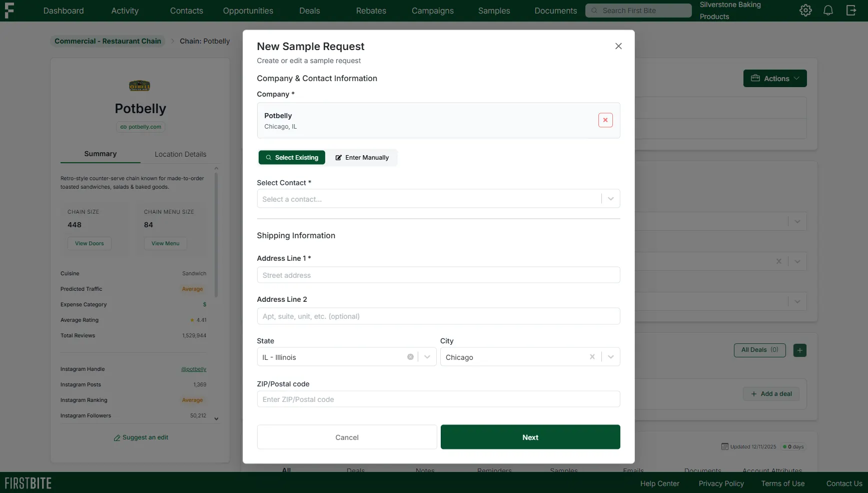
Task: Click Suggest an edit link
Action: (x=141, y=437)
